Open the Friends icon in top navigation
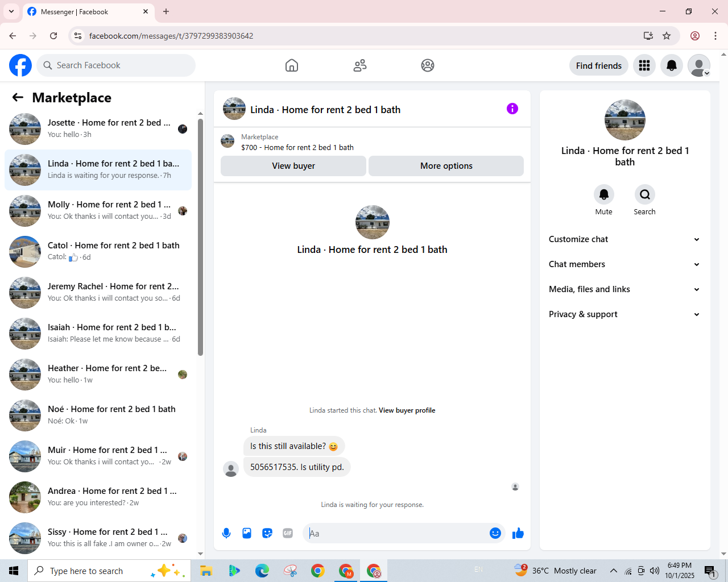The image size is (728, 582). (360, 65)
